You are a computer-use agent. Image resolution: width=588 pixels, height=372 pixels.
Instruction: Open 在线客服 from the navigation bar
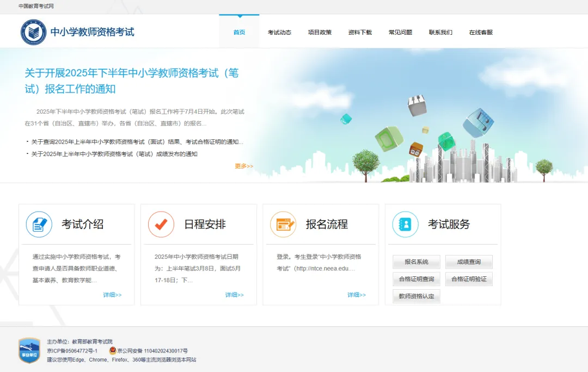[x=480, y=32]
